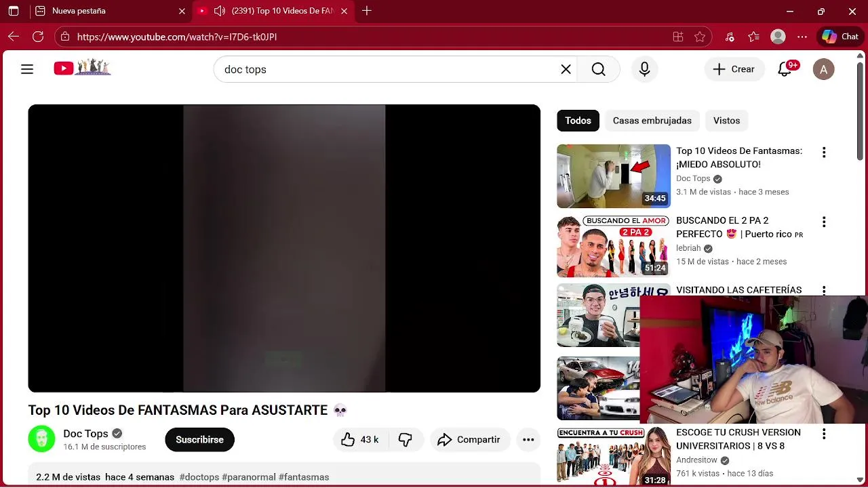Mute the YouTube tab audio icon

[219, 11]
